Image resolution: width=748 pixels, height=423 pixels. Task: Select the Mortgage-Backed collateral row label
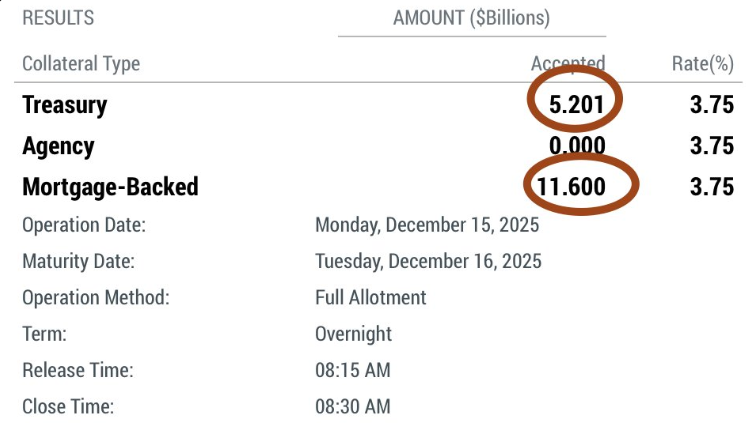coord(110,187)
